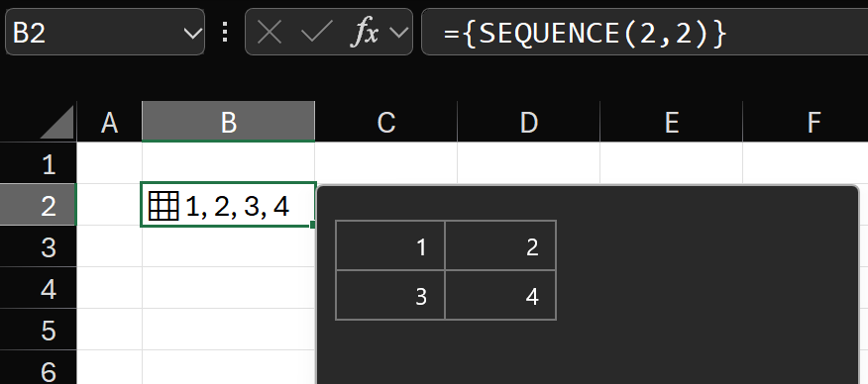Select cell F1

806,163
